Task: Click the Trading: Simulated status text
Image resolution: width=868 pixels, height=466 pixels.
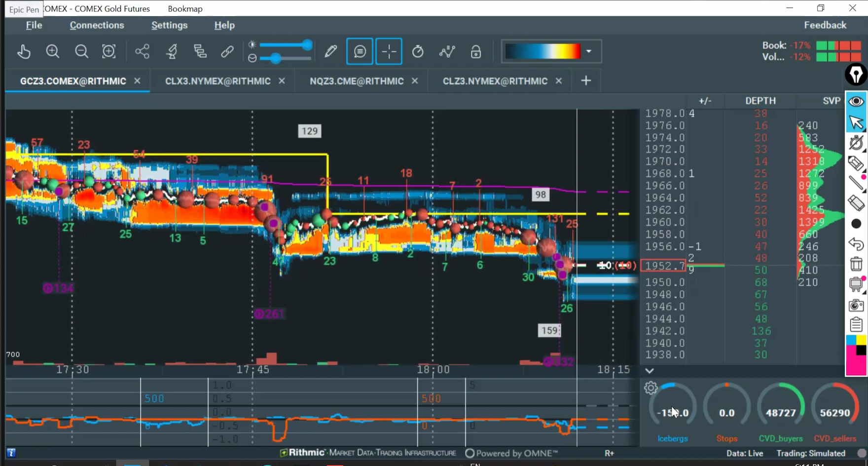Action: tap(811, 453)
